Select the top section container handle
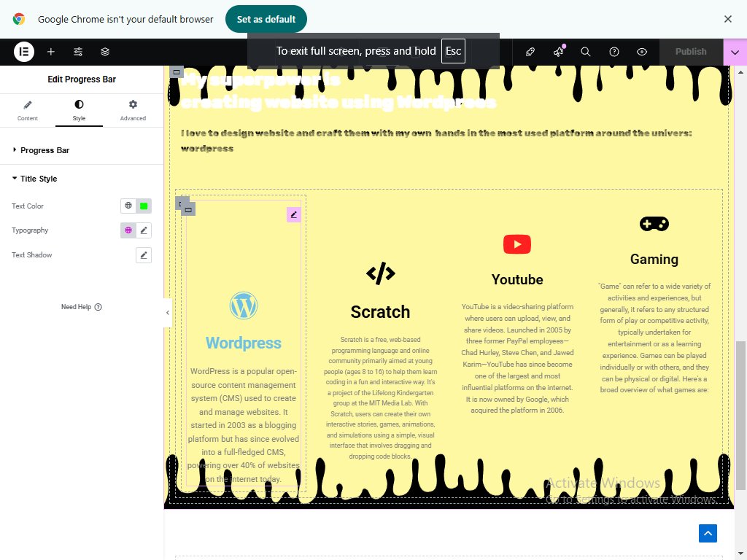 177,72
